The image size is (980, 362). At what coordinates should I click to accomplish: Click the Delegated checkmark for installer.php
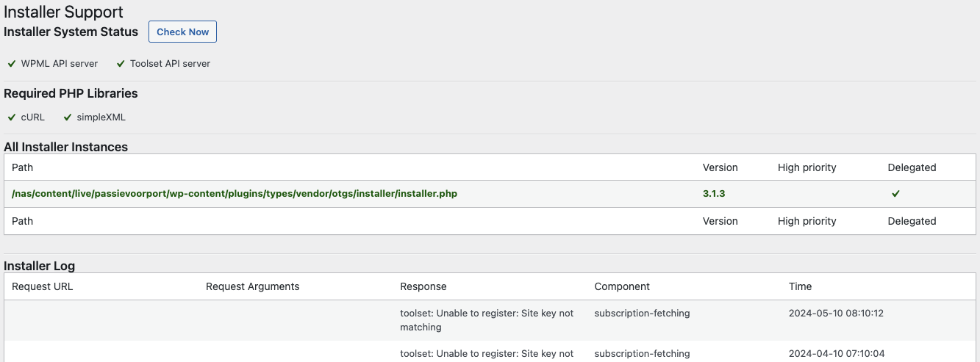pos(895,194)
